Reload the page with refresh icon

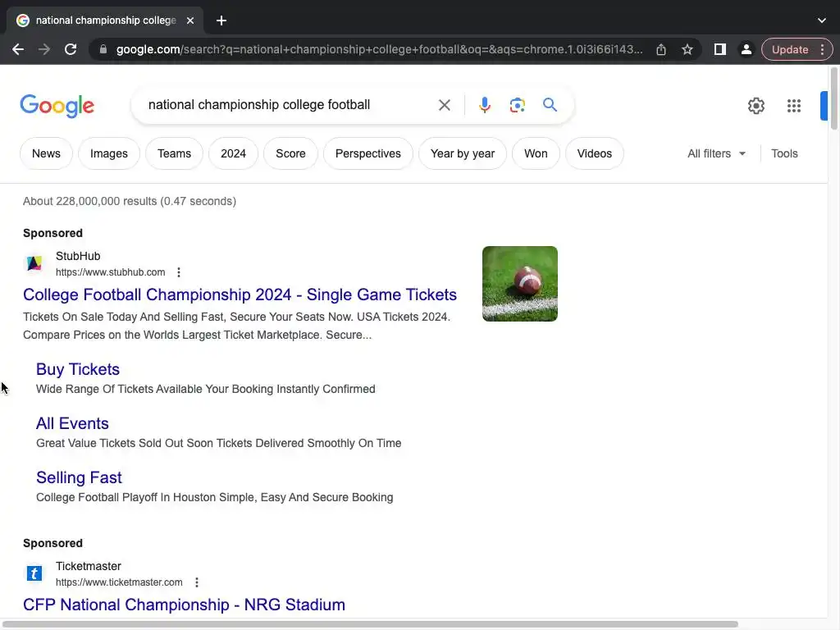tap(71, 49)
